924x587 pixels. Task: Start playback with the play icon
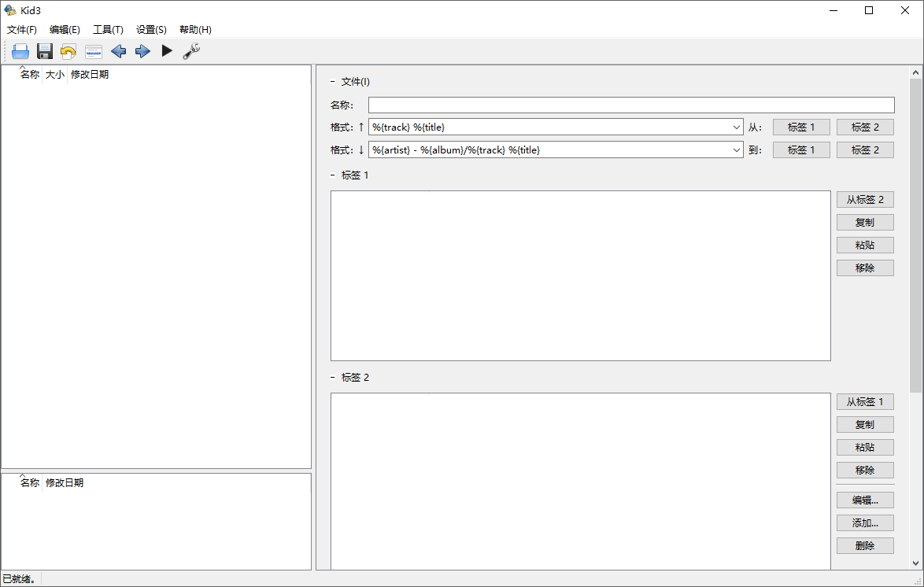click(168, 51)
